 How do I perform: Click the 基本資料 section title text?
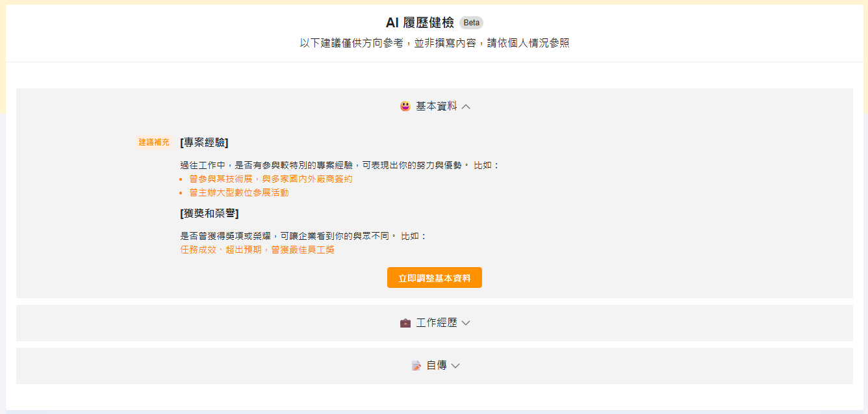pos(436,106)
